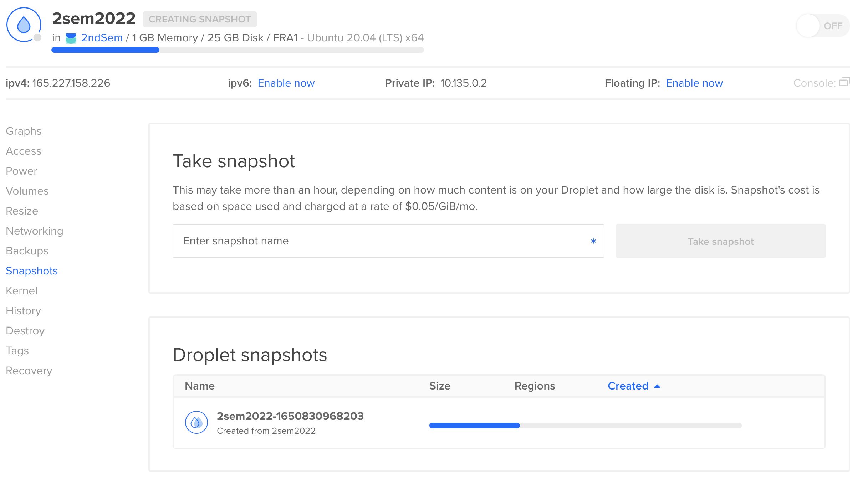This screenshot has height=479, width=868.
Task: Click the Enter snapshot name field
Action: pyautogui.click(x=388, y=241)
